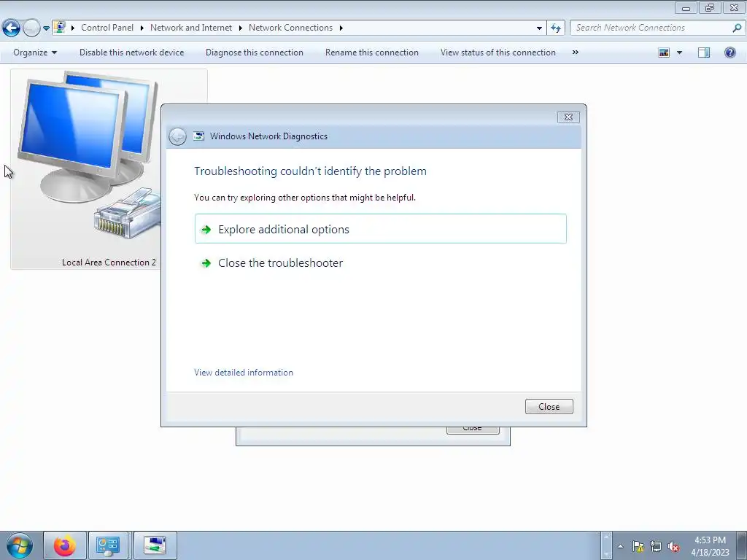747x560 pixels.
Task: Close the diagnostics dialog with X
Action: coord(568,117)
